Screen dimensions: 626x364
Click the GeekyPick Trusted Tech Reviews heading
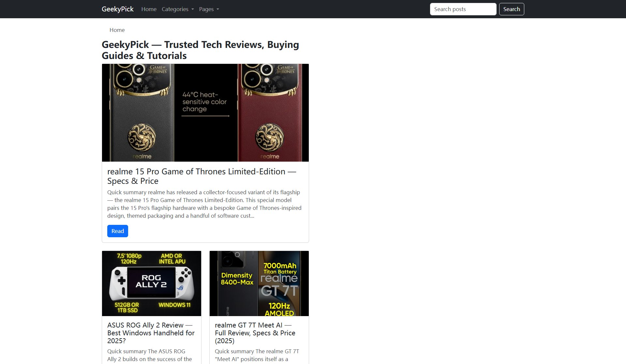[x=200, y=50]
